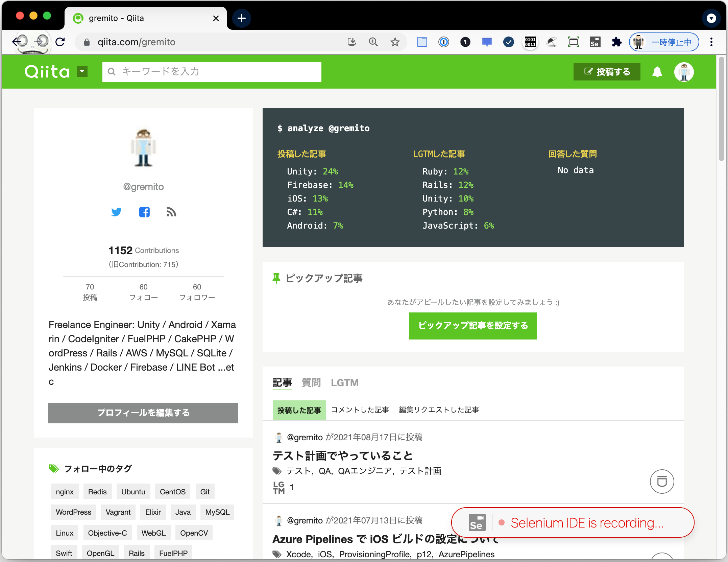Screen dimensions: 728x562
Task: Click the RSS feed icon
Action: [171, 212]
